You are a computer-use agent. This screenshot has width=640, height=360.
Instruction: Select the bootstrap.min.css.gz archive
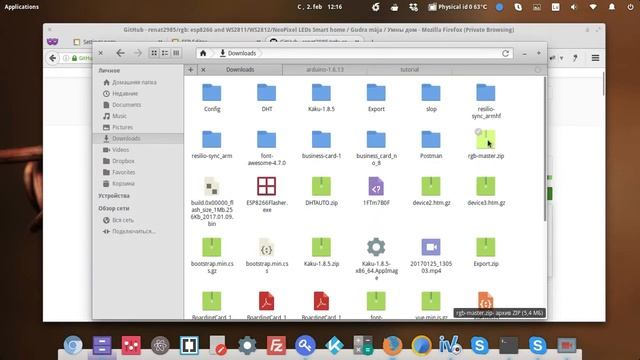[212, 247]
